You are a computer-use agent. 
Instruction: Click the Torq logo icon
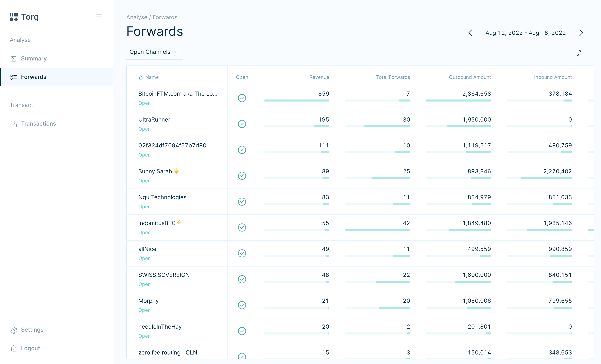click(14, 17)
